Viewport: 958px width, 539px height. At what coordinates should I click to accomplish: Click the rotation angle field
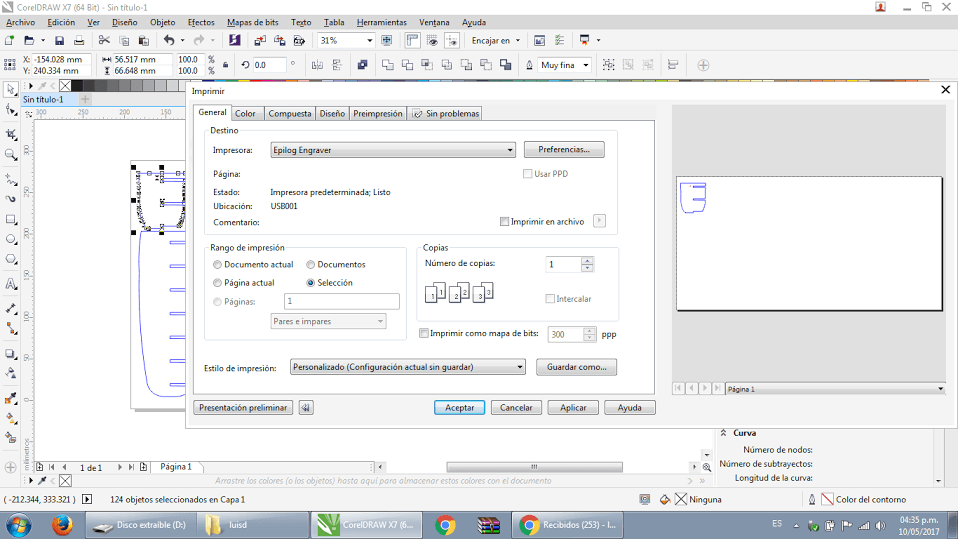click(x=270, y=65)
